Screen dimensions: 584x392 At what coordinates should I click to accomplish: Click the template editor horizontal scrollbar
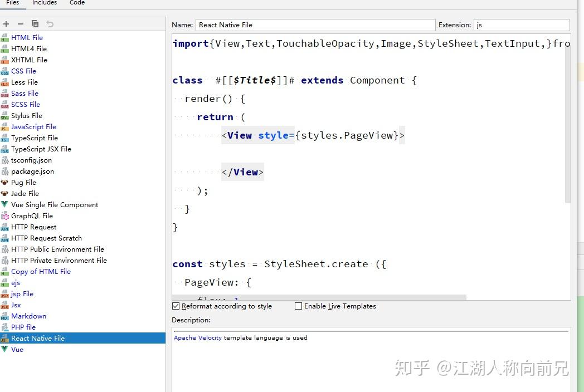[319, 297]
